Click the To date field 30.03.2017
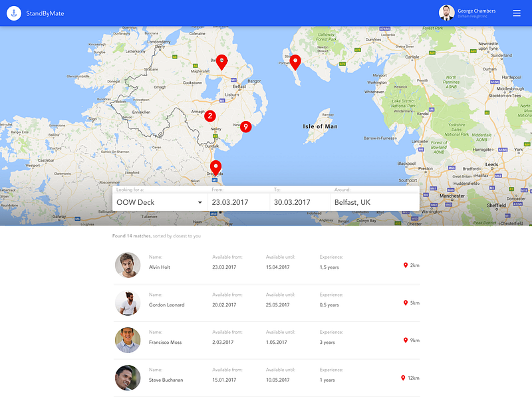The width and height of the screenshot is (532, 399). 300,202
